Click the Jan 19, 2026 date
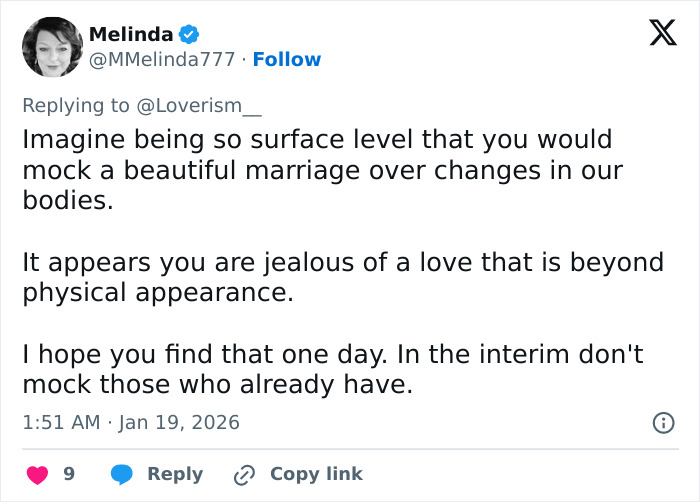 pos(180,422)
